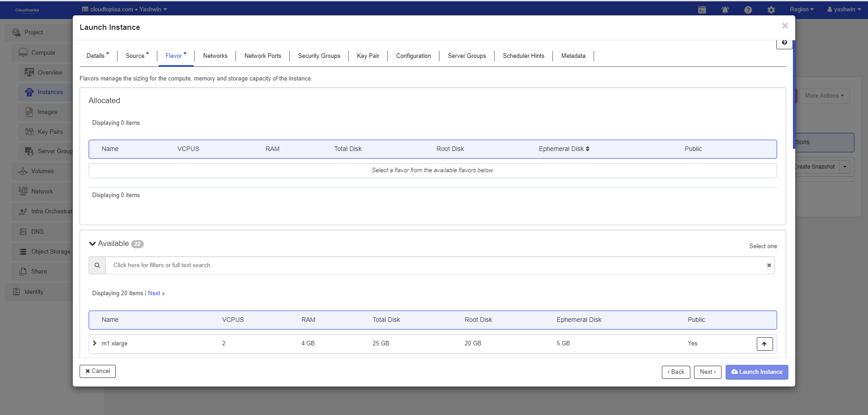Image resolution: width=868 pixels, height=415 pixels.
Task: Open the dialog help icon below close button
Action: click(x=784, y=42)
